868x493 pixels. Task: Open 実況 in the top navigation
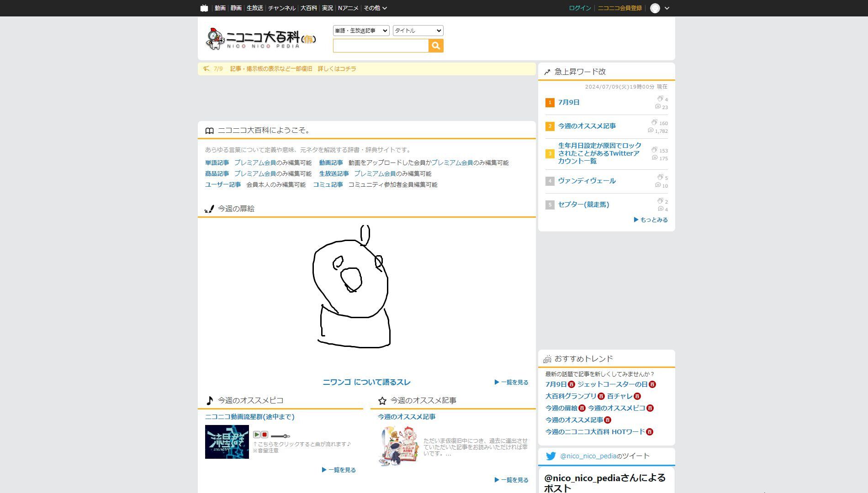(x=328, y=8)
